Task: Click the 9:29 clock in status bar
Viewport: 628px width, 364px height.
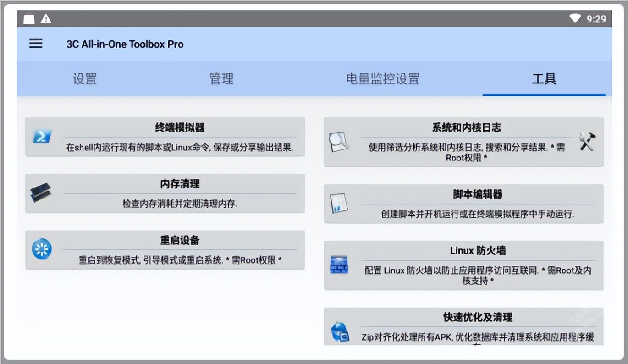Action: click(x=596, y=19)
